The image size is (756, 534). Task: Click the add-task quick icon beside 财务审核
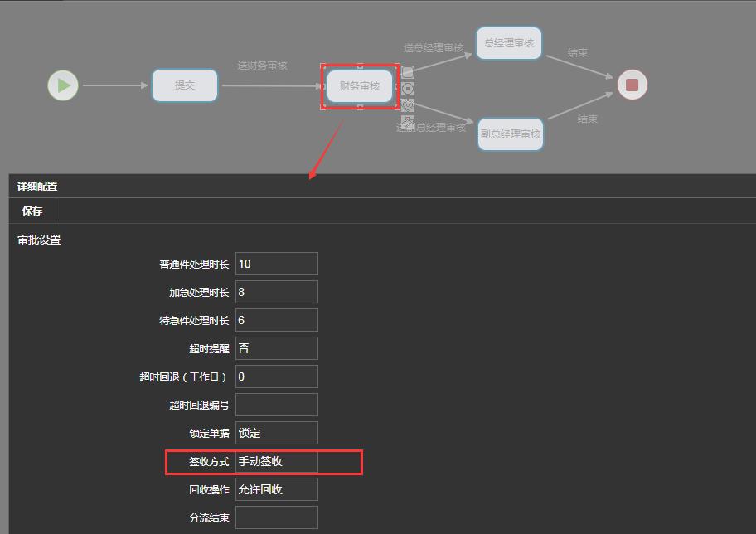pyautogui.click(x=408, y=72)
